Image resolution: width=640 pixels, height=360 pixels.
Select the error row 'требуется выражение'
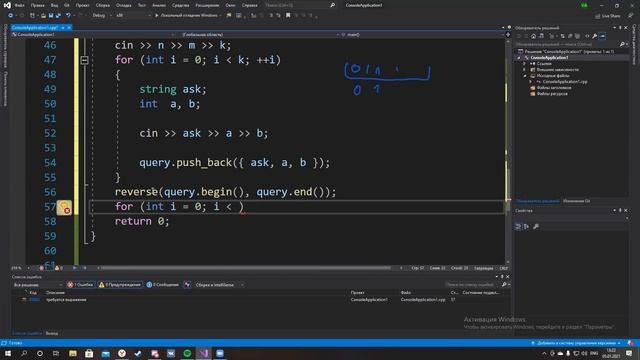(x=260, y=300)
